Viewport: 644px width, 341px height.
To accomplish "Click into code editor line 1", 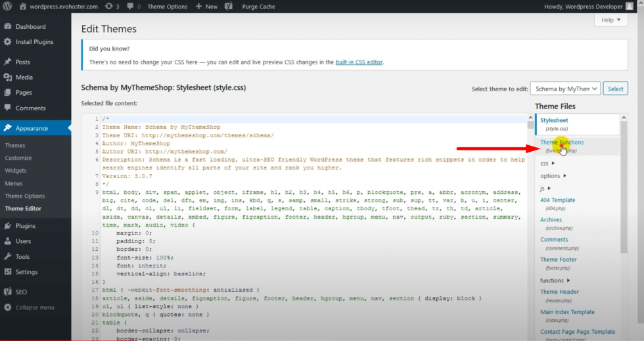I will [314, 119].
